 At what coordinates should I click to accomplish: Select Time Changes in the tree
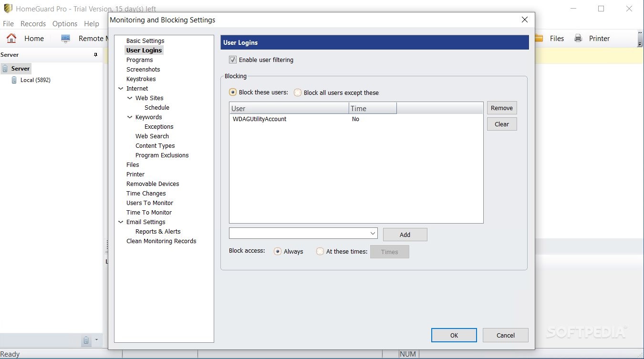pos(146,193)
